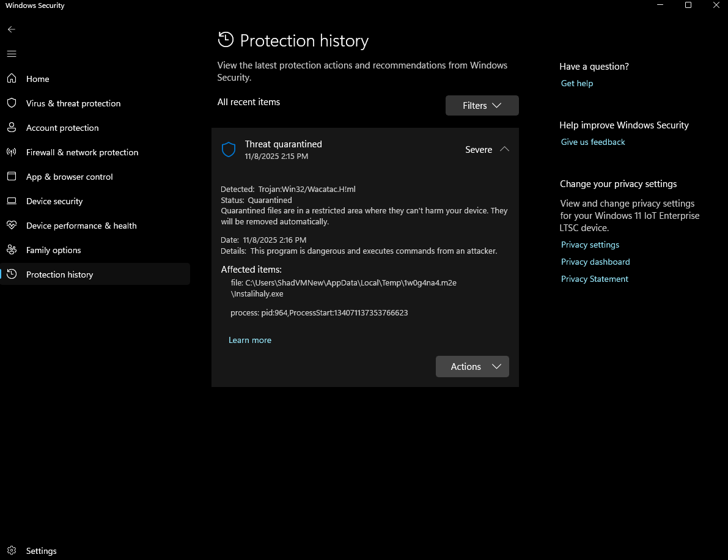Open the Actions dropdown button
This screenshot has height=560, width=728.
[472, 367]
